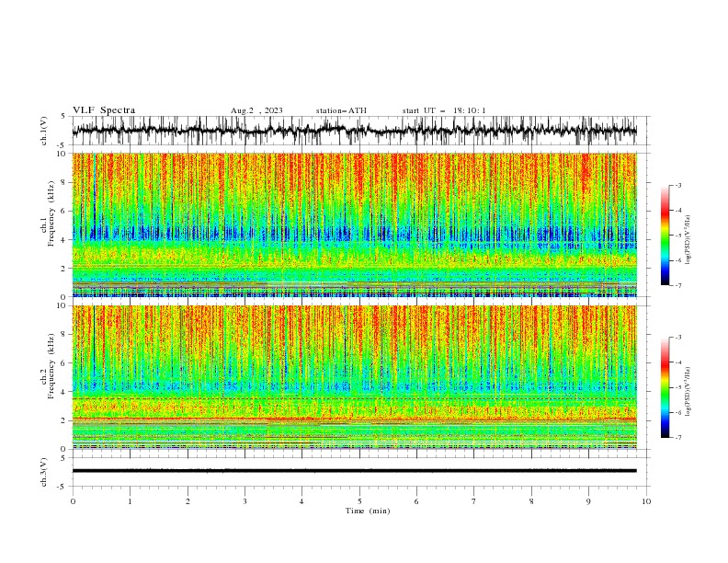Click the ch.1 voltage waveform trace

coord(354,131)
